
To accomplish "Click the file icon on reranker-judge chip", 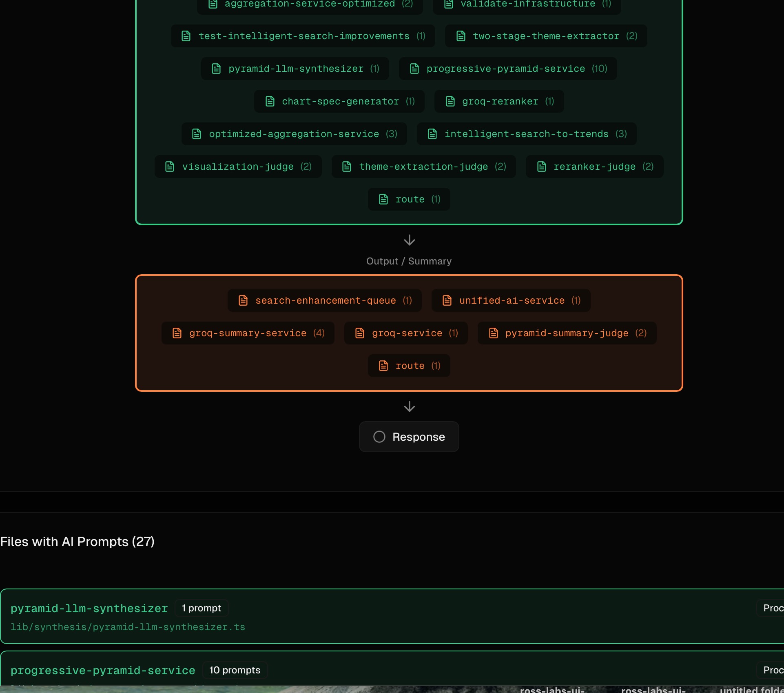I will pos(542,167).
